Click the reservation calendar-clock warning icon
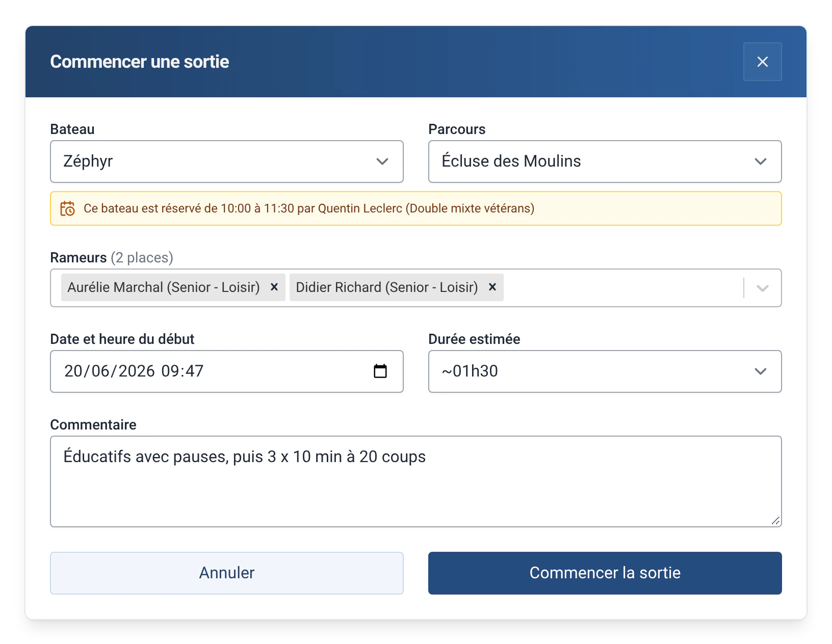Image resolution: width=832 pixels, height=644 pixels. (67, 208)
